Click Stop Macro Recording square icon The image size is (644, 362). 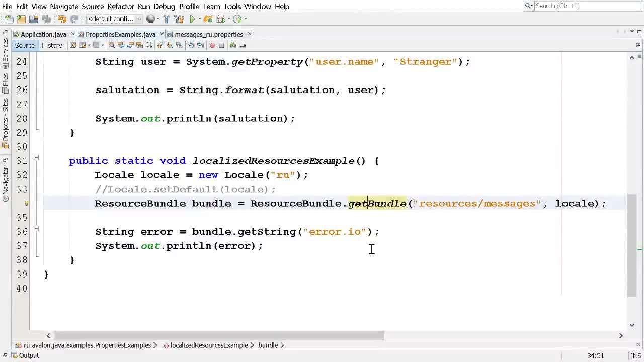pyautogui.click(x=221, y=45)
